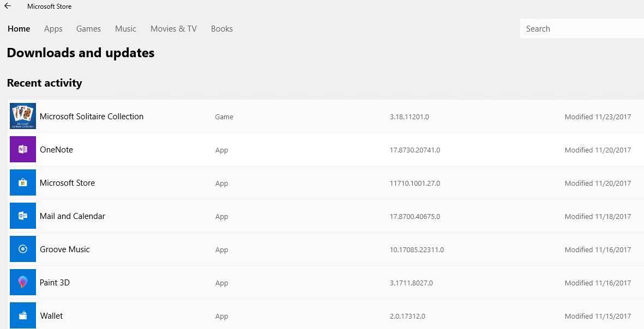
Task: Go to the Home tab
Action: pyautogui.click(x=19, y=29)
